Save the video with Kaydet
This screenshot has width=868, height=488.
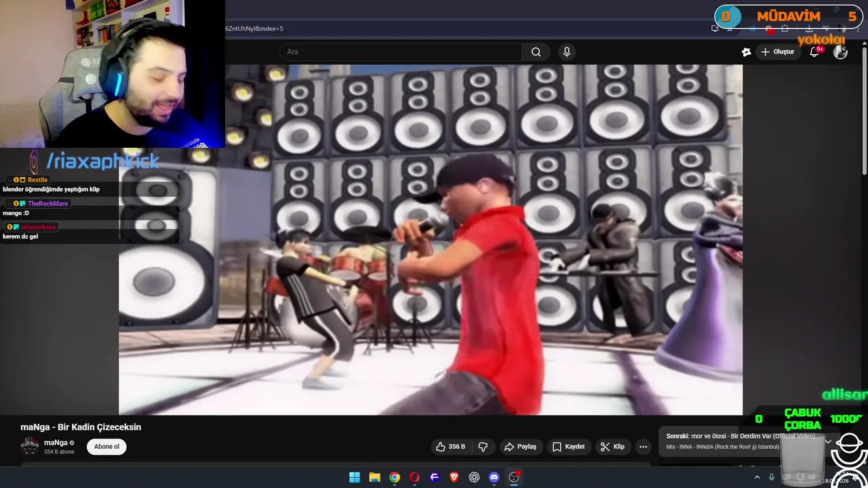click(568, 447)
